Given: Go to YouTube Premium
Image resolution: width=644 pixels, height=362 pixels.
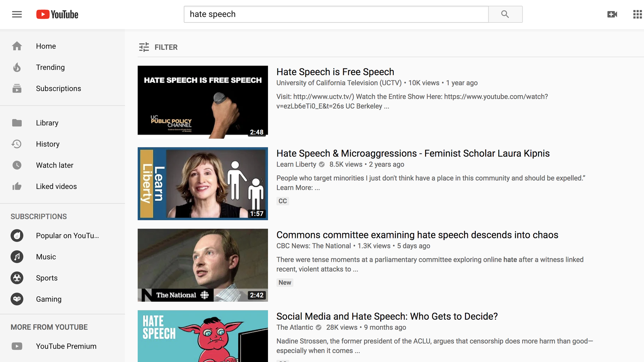Looking at the screenshot, I should click(x=66, y=346).
